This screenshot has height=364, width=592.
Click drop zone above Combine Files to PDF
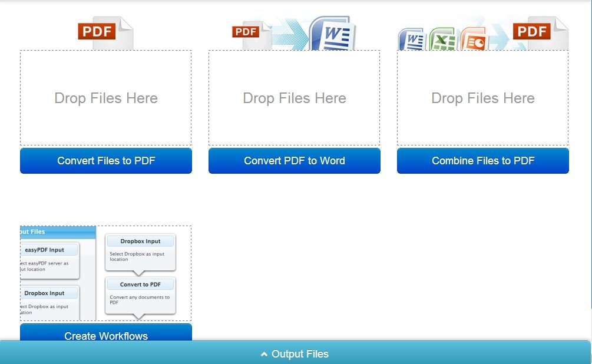pos(482,98)
